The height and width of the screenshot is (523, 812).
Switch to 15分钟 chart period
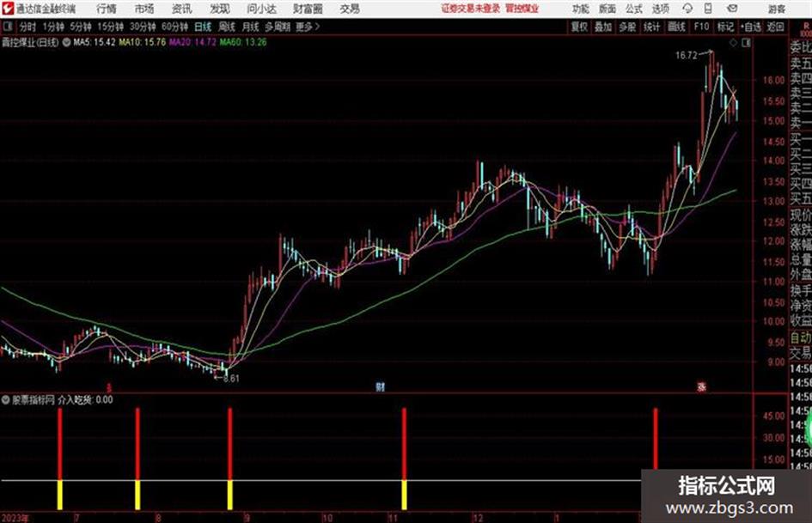(110, 27)
